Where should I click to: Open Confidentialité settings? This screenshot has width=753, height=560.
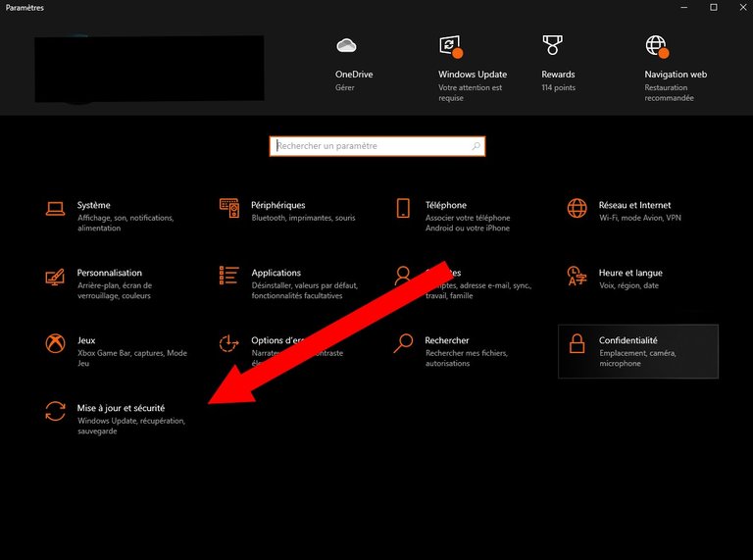[638, 351]
